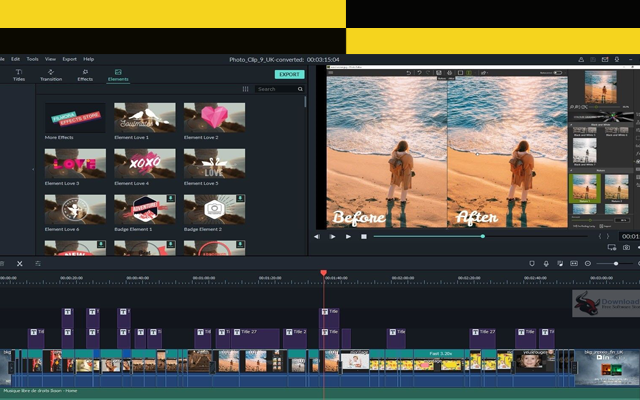Click the green EXPORT button
640x400 pixels.
click(289, 74)
